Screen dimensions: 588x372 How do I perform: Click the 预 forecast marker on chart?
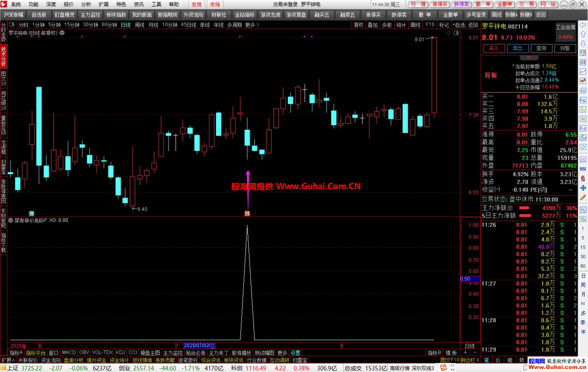[x=247, y=213]
